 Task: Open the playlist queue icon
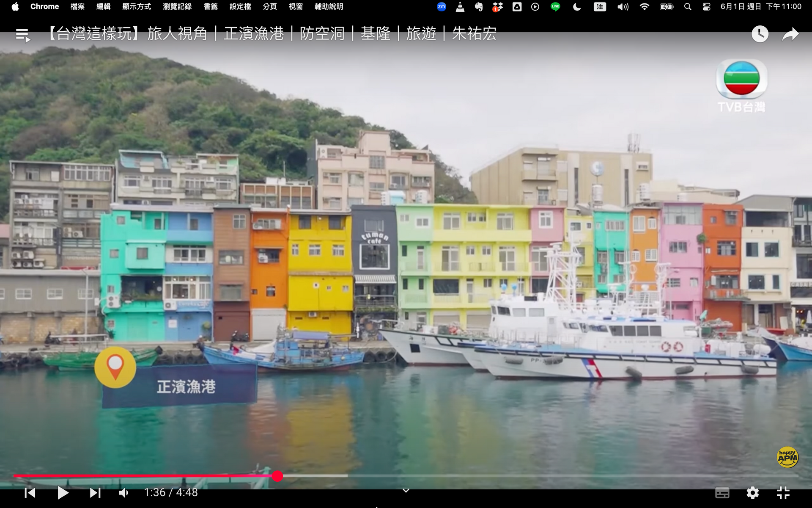point(23,35)
